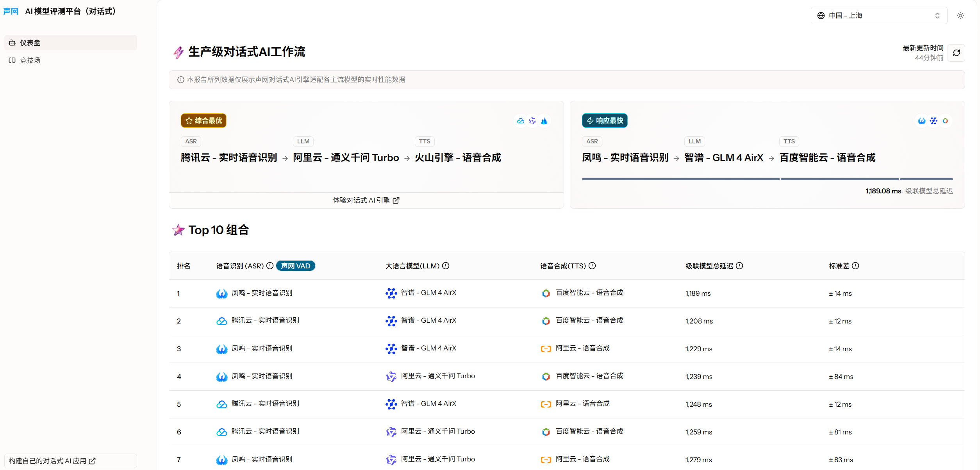Click the 1,208 ms latency cell

pos(699,321)
